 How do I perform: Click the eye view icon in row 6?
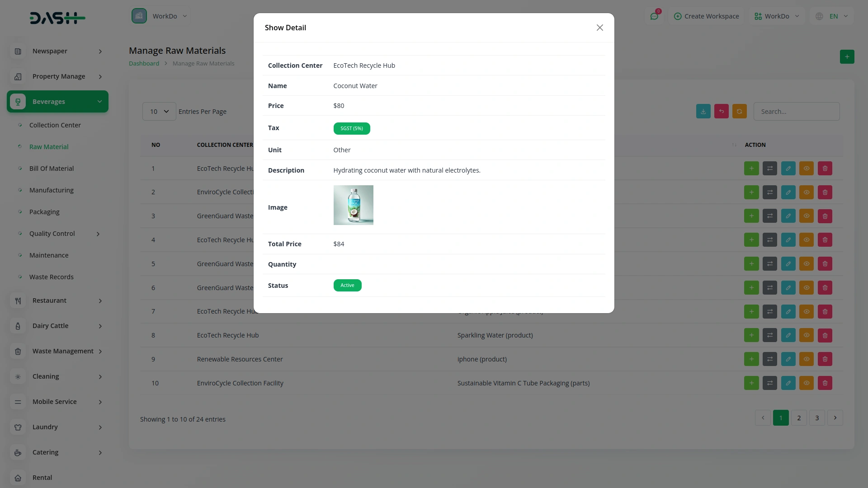[x=806, y=288]
